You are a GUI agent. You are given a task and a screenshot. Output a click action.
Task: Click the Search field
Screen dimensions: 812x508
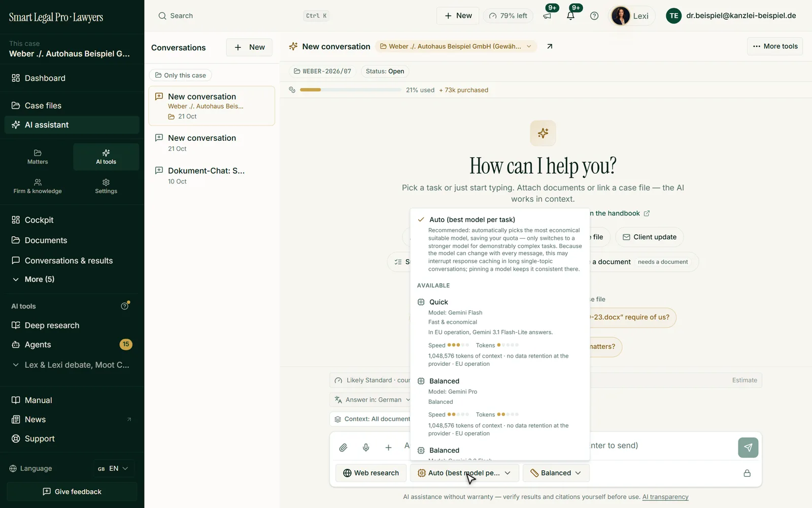[x=243, y=16]
